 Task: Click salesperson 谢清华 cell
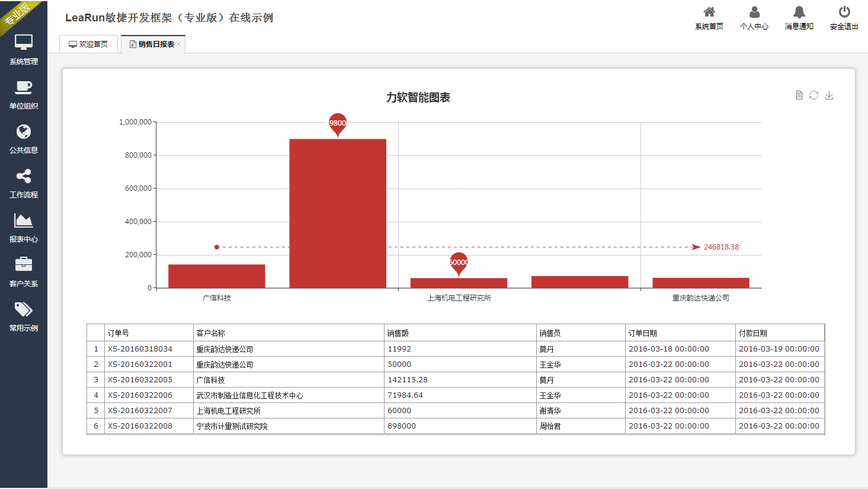[581, 411]
